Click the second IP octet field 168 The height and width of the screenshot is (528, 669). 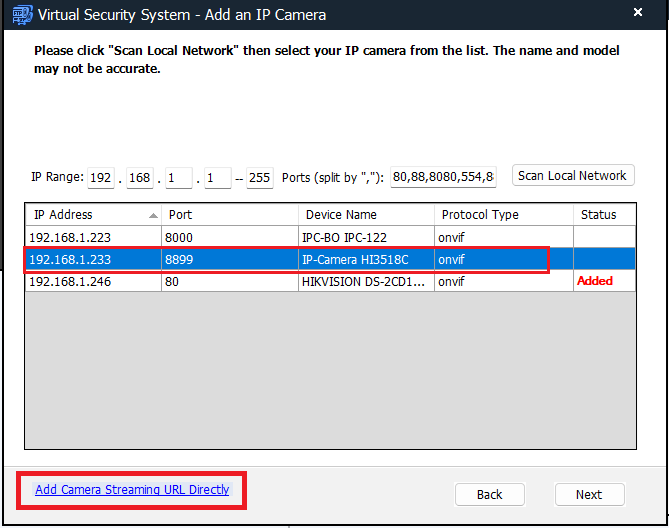coord(139,178)
